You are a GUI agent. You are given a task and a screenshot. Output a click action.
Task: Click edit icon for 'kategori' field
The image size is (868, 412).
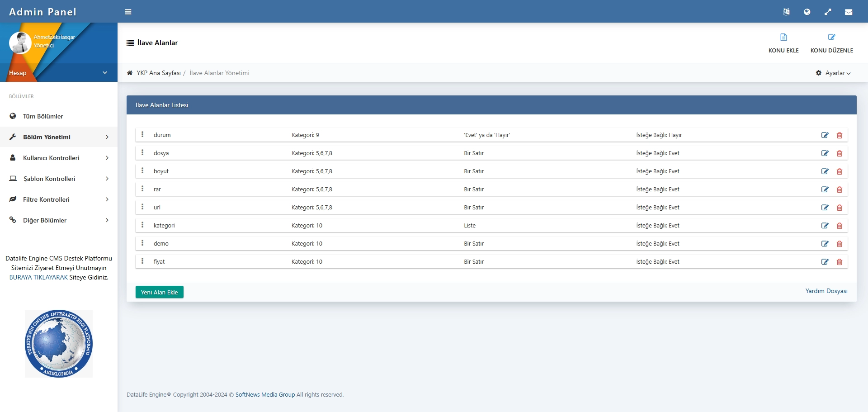pyautogui.click(x=825, y=226)
